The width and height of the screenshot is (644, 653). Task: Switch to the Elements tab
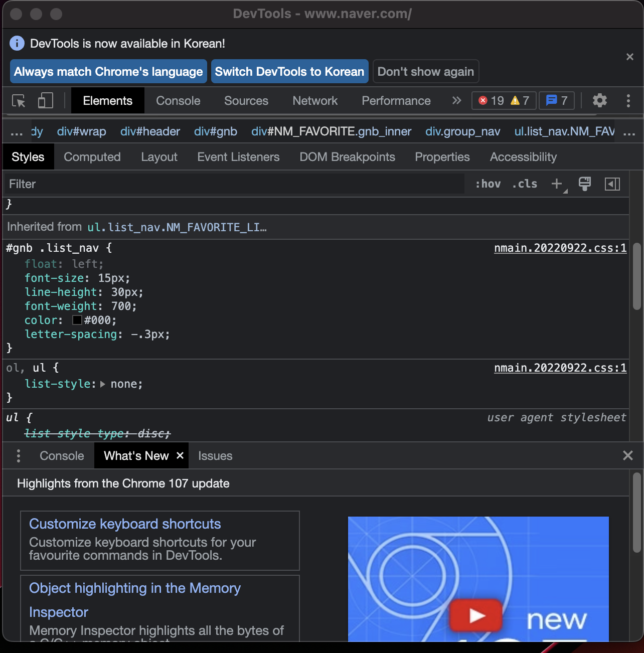[x=108, y=101]
